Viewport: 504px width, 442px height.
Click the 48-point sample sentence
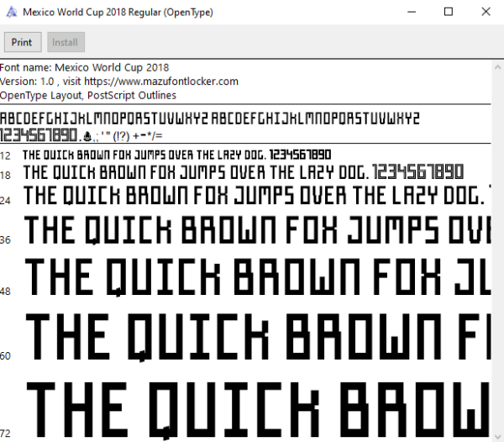[258, 276]
